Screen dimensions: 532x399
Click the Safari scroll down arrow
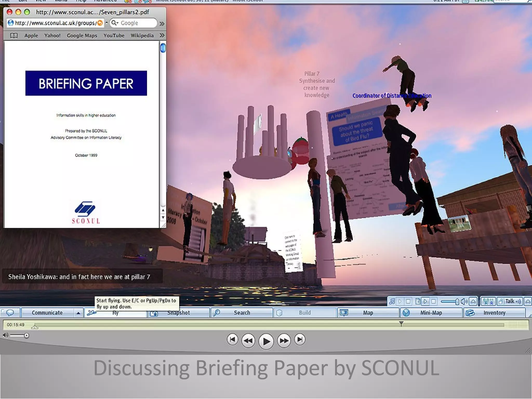tap(163, 217)
